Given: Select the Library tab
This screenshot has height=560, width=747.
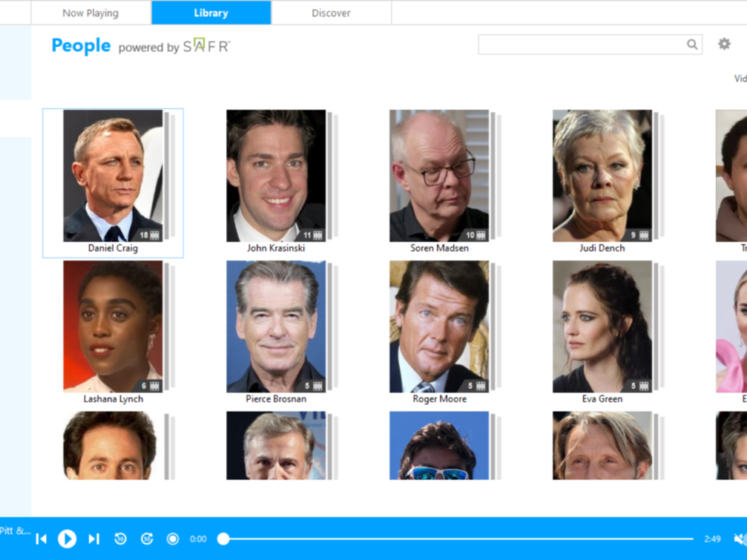Looking at the screenshot, I should (211, 13).
